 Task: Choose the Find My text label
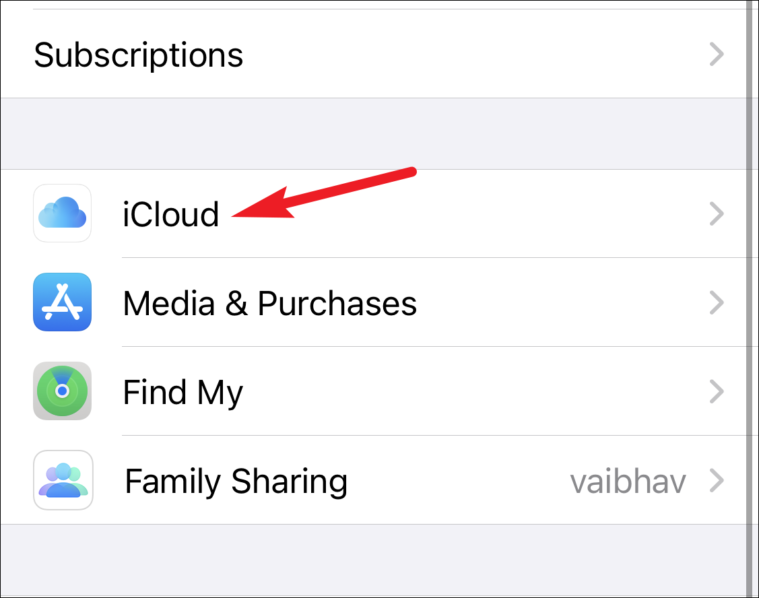[183, 393]
